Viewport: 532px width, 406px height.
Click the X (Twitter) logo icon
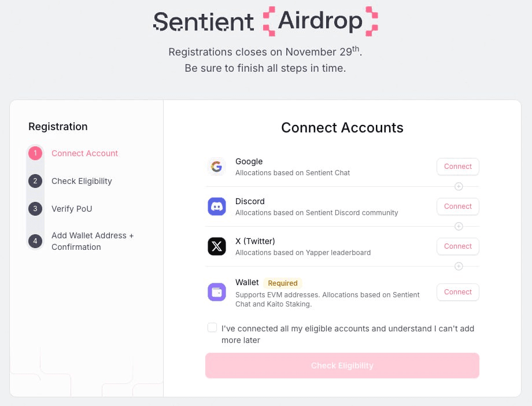(217, 246)
